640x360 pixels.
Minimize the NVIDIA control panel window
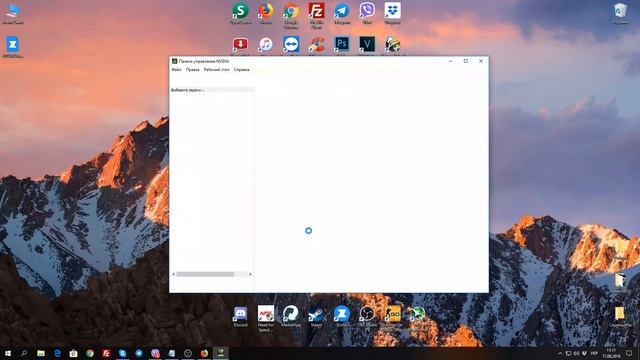pos(451,61)
